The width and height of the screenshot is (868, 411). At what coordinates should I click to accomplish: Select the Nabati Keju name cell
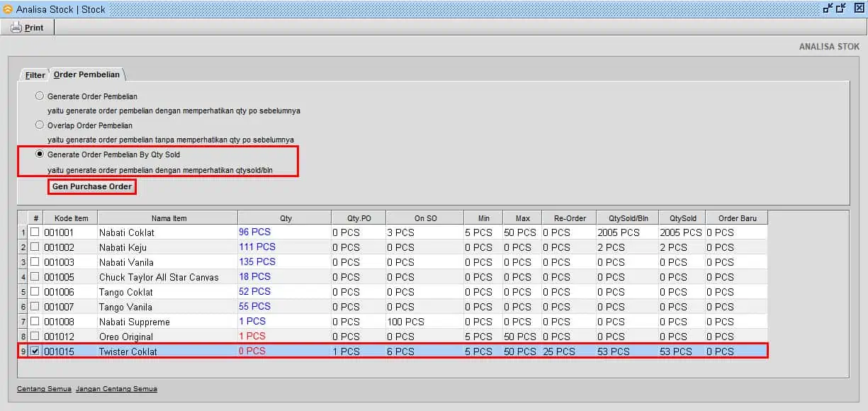coord(168,247)
